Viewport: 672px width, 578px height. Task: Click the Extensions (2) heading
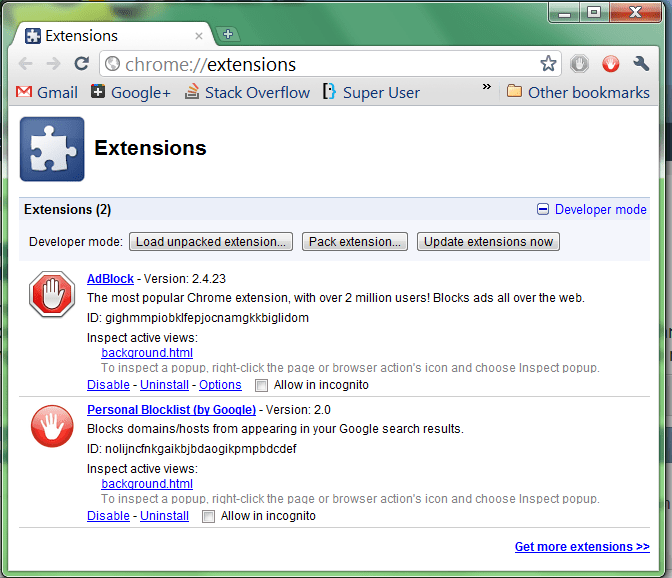click(67, 209)
